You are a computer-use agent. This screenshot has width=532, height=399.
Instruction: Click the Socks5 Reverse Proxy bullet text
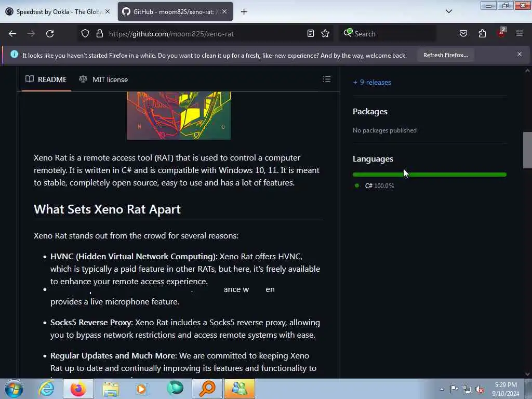pos(91,322)
